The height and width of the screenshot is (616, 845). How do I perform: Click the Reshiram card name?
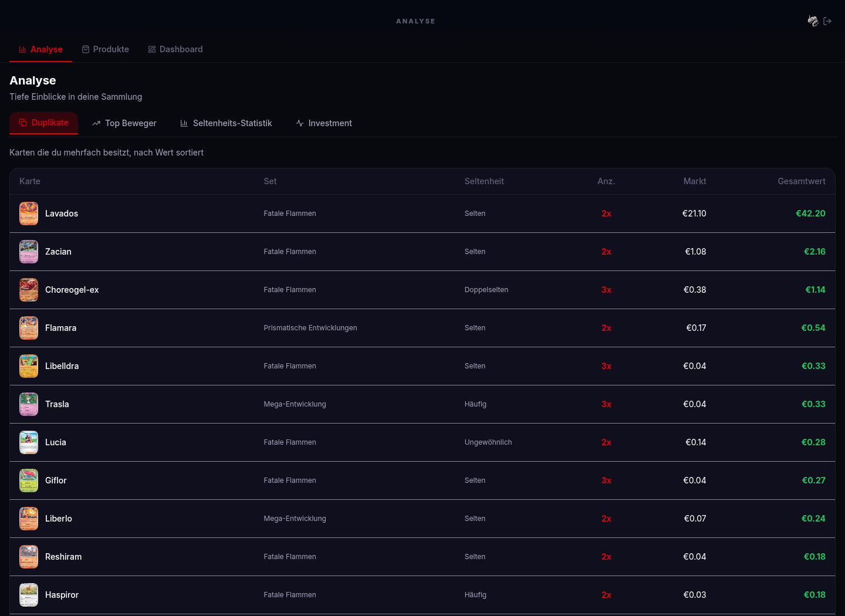click(63, 557)
